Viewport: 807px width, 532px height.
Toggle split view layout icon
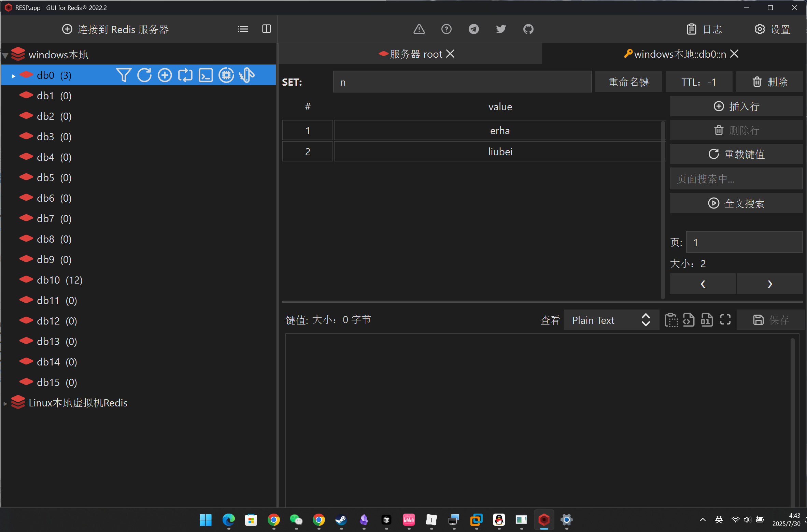267,29
